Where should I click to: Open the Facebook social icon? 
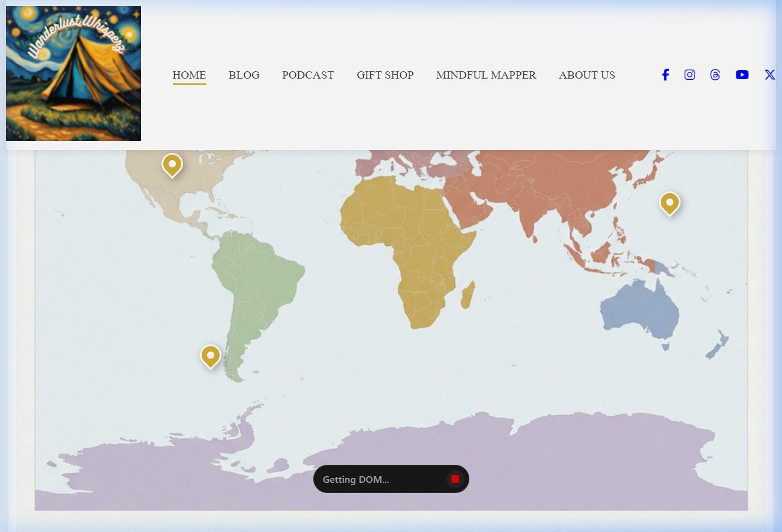665,75
